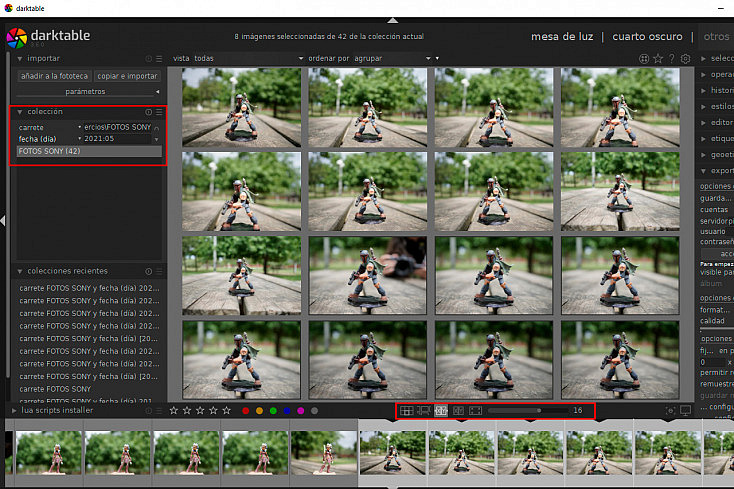The height and width of the screenshot is (489, 734).
Task: Collapse the importar module
Action: pyautogui.click(x=20, y=58)
